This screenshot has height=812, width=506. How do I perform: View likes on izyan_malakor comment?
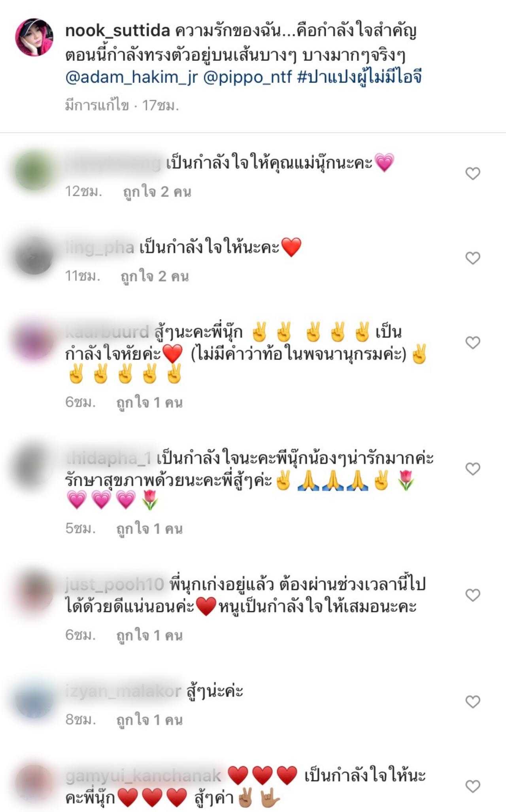click(x=149, y=720)
